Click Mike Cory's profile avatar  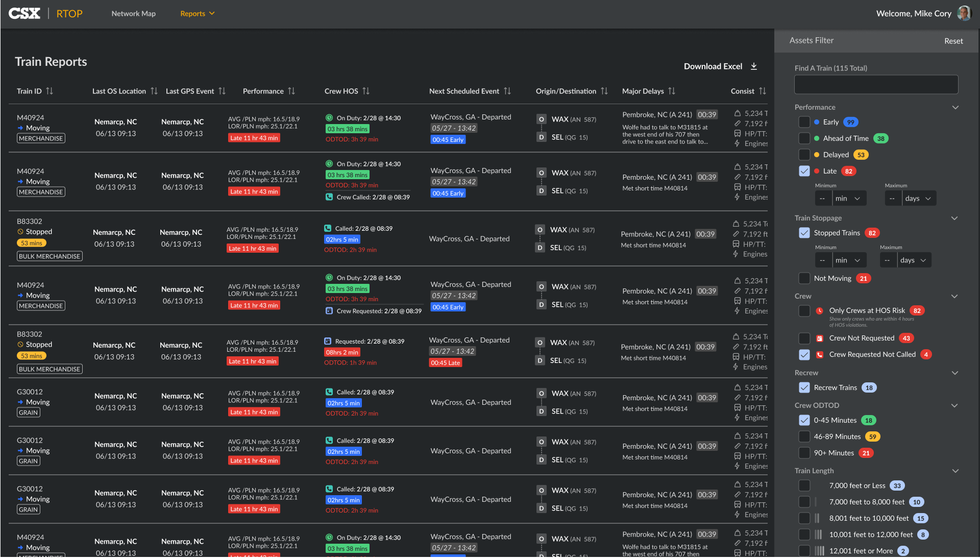[964, 13]
